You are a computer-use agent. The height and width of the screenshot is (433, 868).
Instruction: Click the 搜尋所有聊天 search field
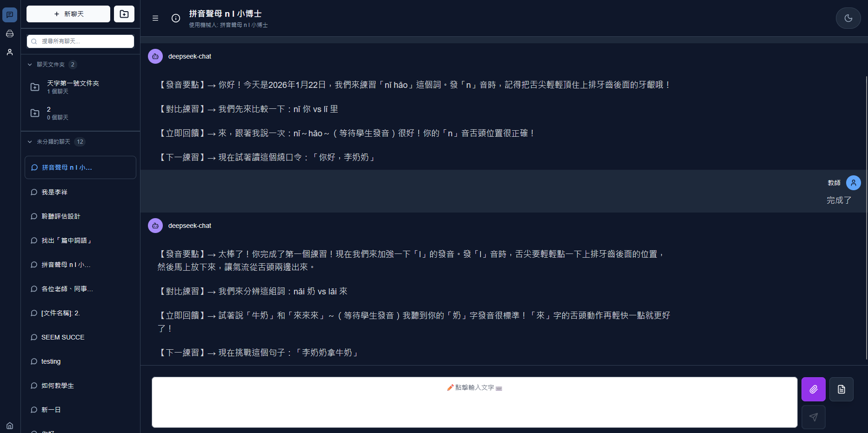(x=80, y=41)
